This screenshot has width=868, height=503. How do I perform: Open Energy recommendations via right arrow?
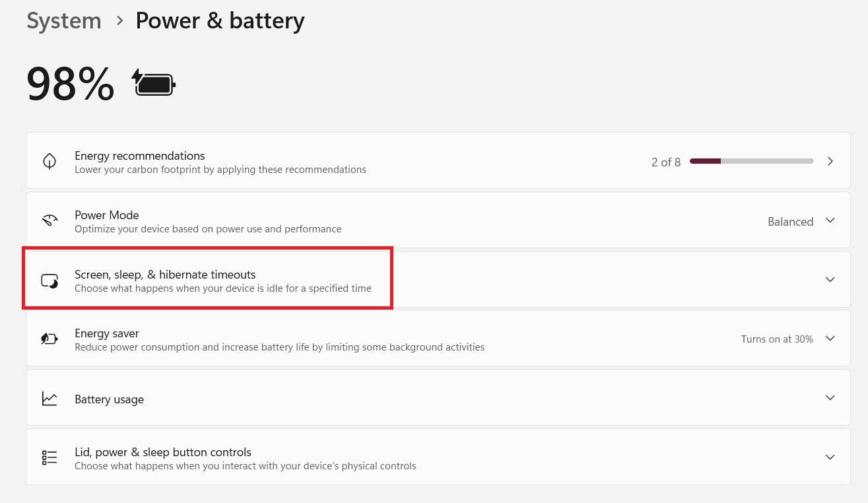tap(830, 161)
